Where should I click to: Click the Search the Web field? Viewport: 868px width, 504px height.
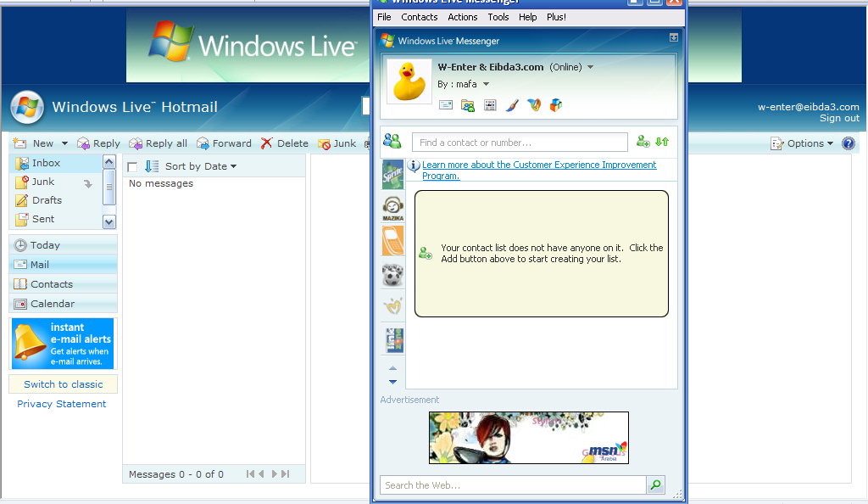513,485
